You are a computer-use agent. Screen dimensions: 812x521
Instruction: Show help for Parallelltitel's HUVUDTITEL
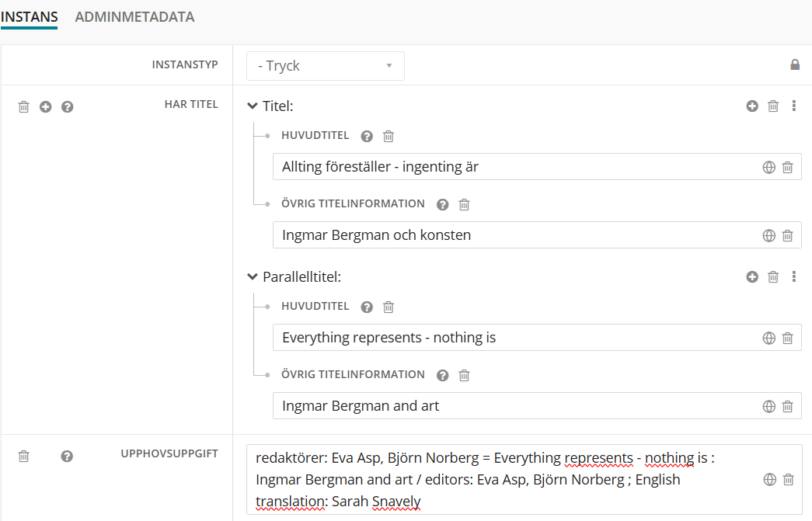(x=368, y=307)
